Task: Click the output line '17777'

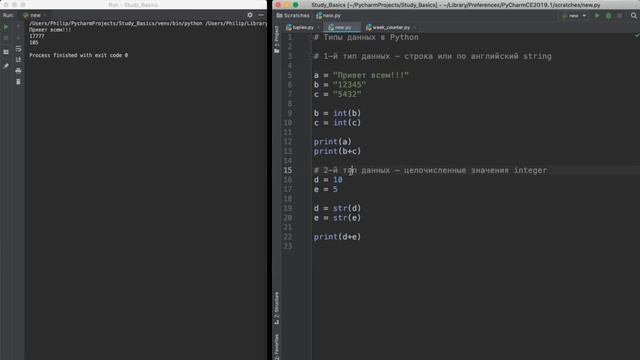Action: 37,36
